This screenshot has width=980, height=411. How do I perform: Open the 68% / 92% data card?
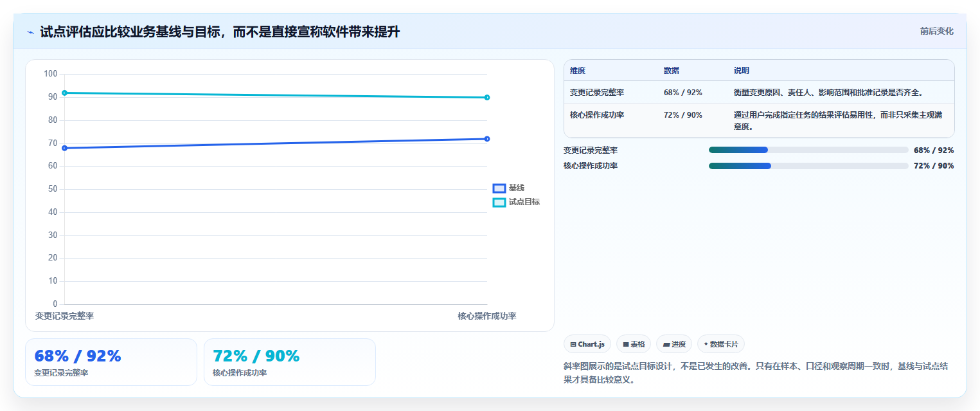pyautogui.click(x=111, y=362)
